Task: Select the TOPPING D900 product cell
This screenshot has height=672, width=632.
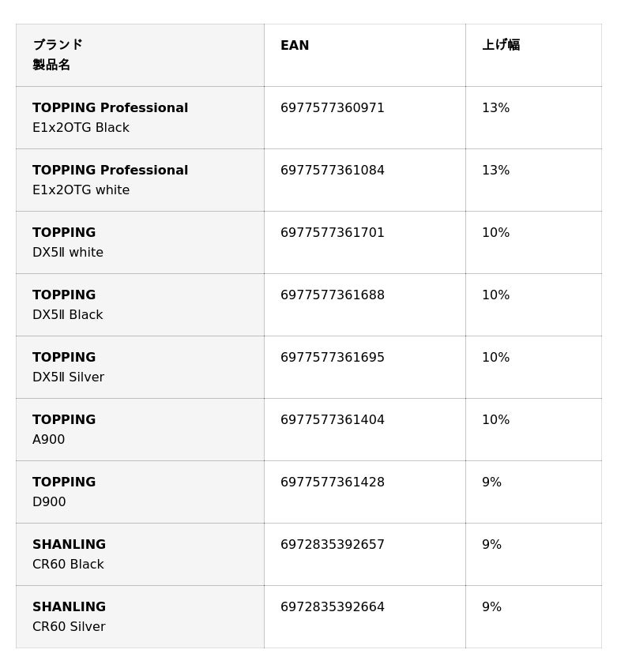Action: tap(140, 492)
